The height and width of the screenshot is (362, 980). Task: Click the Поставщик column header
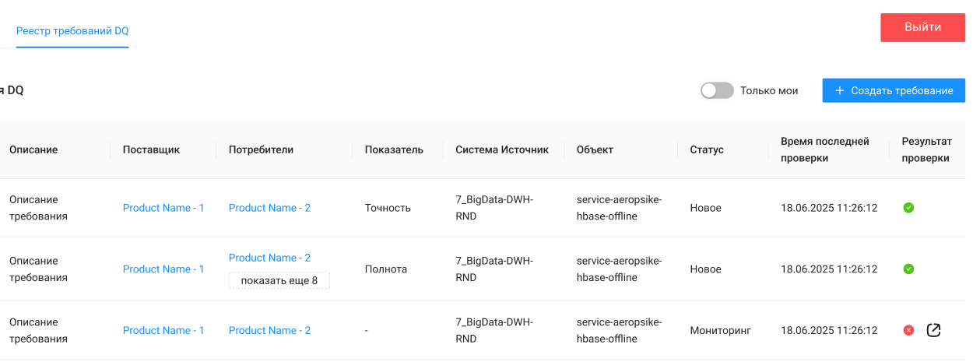coord(151,149)
